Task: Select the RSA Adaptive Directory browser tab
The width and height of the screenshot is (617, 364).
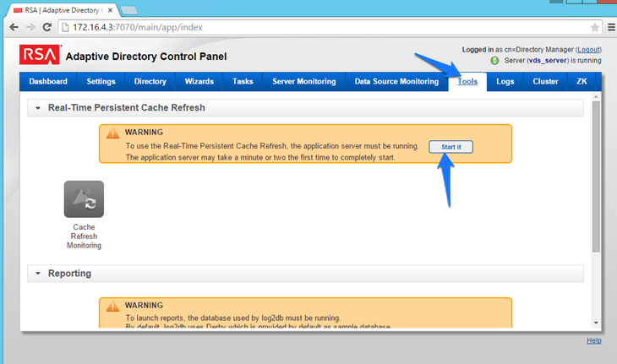Action: click(x=63, y=10)
